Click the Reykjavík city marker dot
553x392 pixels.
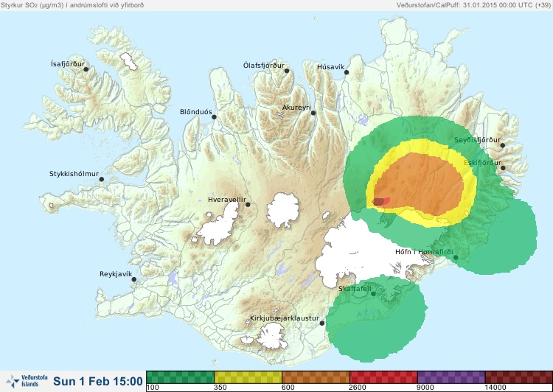[x=134, y=279]
